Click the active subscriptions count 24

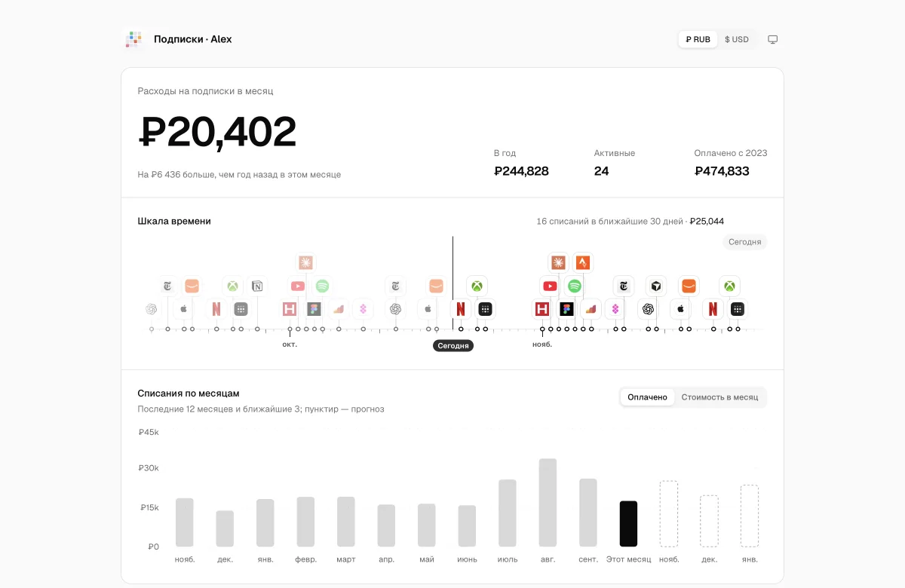point(601,171)
